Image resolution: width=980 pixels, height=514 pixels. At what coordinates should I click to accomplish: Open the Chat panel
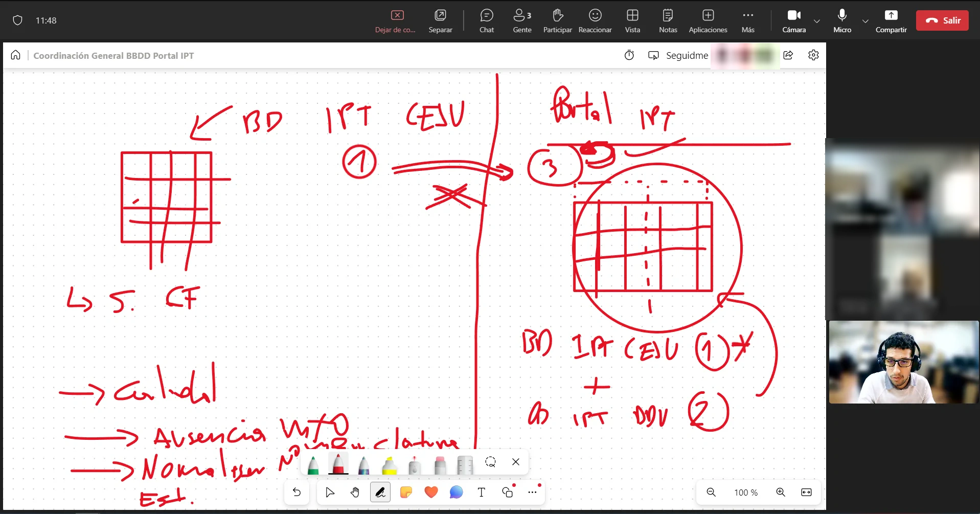click(487, 21)
